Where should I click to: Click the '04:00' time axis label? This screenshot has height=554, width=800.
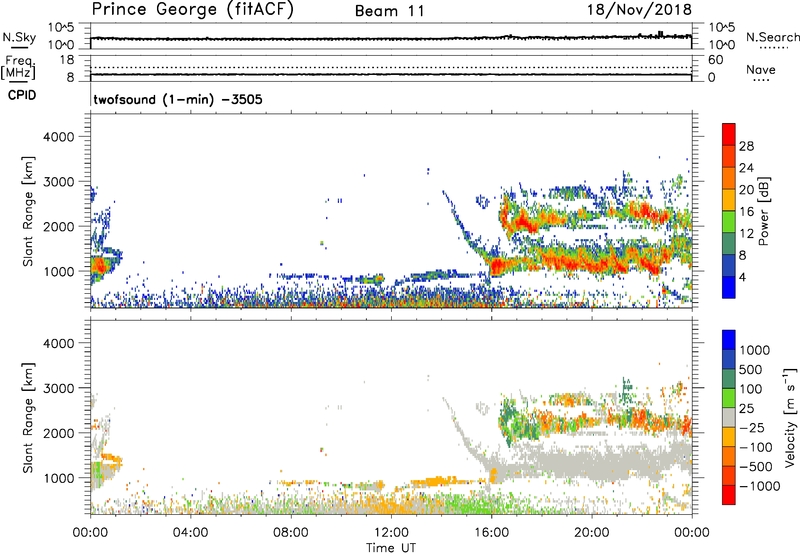(190, 533)
